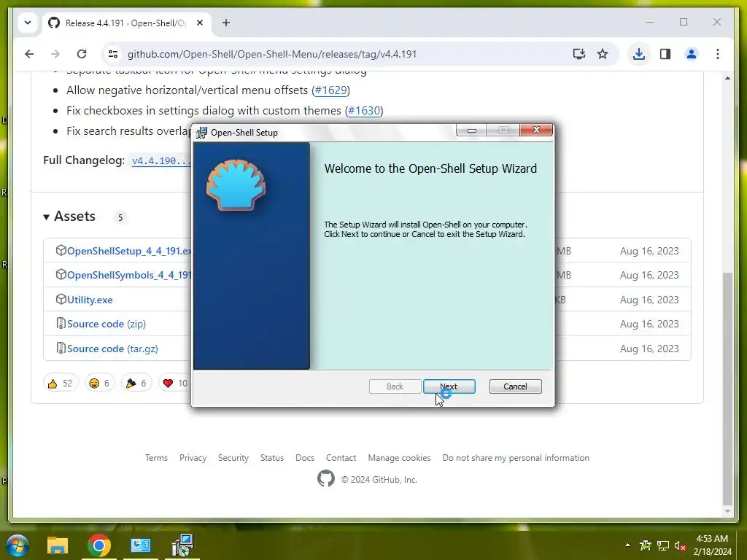Screen dimensions: 747x560
Task: Open Docs footer link
Action: click(x=305, y=458)
